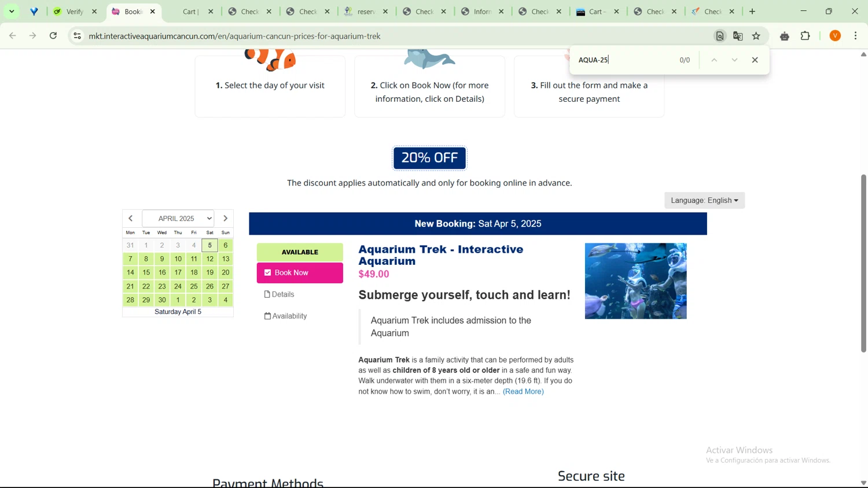Select April 12 in the calendar
Viewport: 868px width, 488px height.
click(210, 259)
